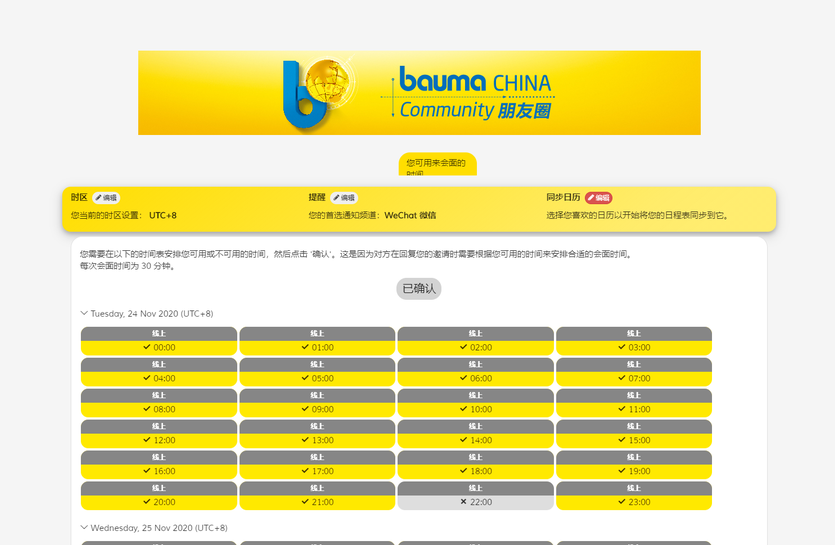Viewport: 835px width, 545px height.
Task: Click the bauma CHINA globe logo
Action: coord(318,93)
